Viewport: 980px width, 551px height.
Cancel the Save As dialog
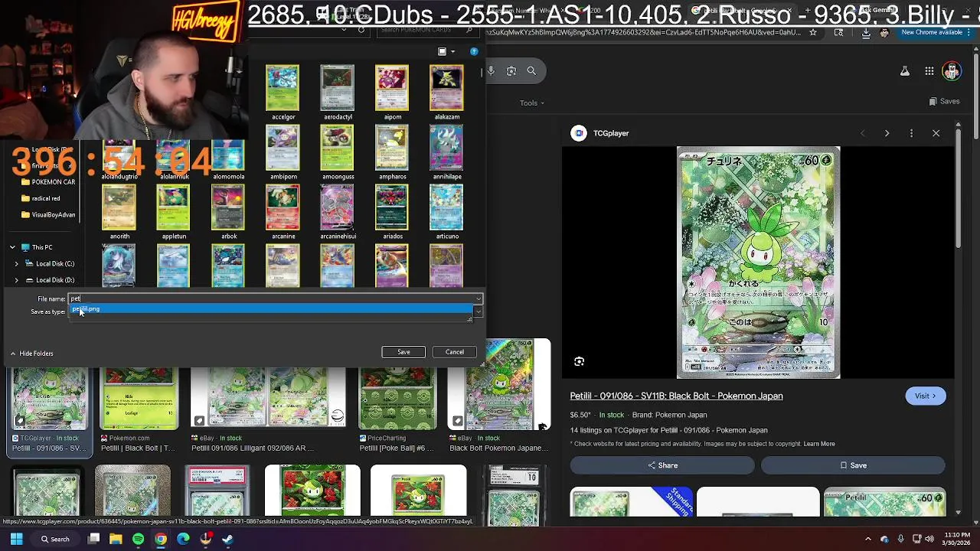click(x=455, y=352)
